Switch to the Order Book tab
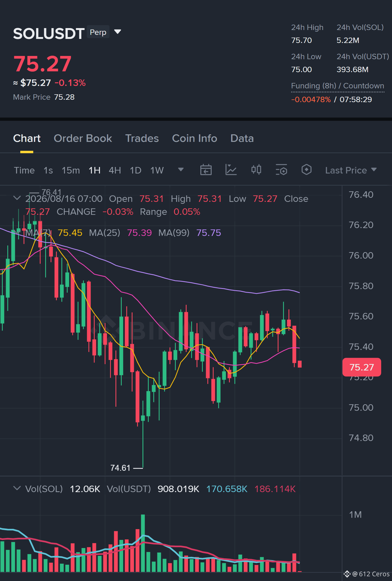 [83, 138]
